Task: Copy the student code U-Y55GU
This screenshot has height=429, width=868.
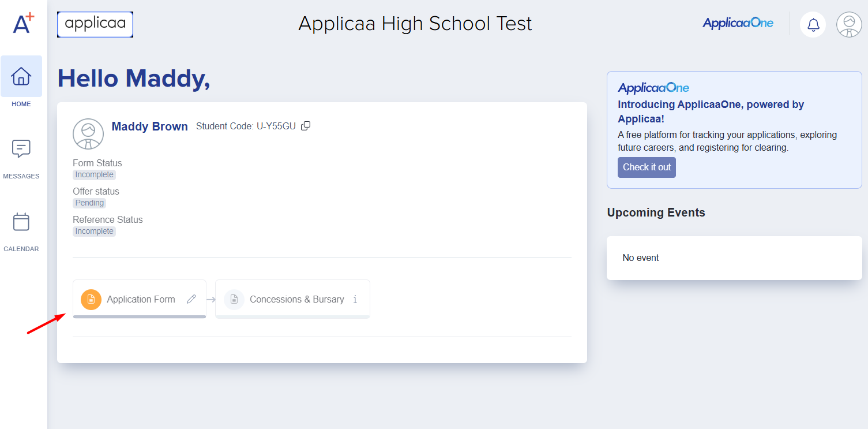Action: click(x=306, y=126)
